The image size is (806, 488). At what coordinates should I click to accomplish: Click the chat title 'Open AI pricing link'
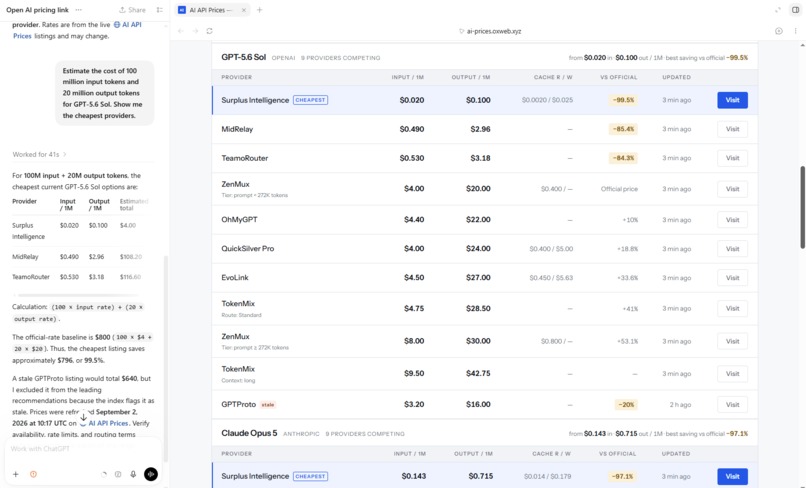click(x=38, y=10)
